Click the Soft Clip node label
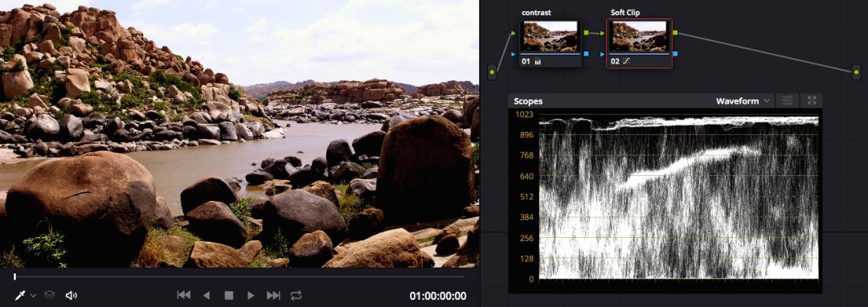This screenshot has width=868, height=307. click(x=625, y=12)
